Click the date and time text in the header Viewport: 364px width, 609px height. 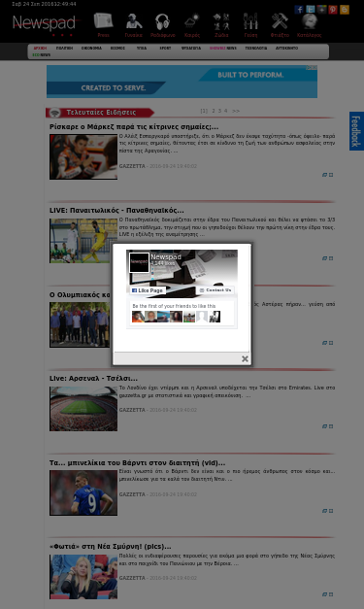point(44,4)
